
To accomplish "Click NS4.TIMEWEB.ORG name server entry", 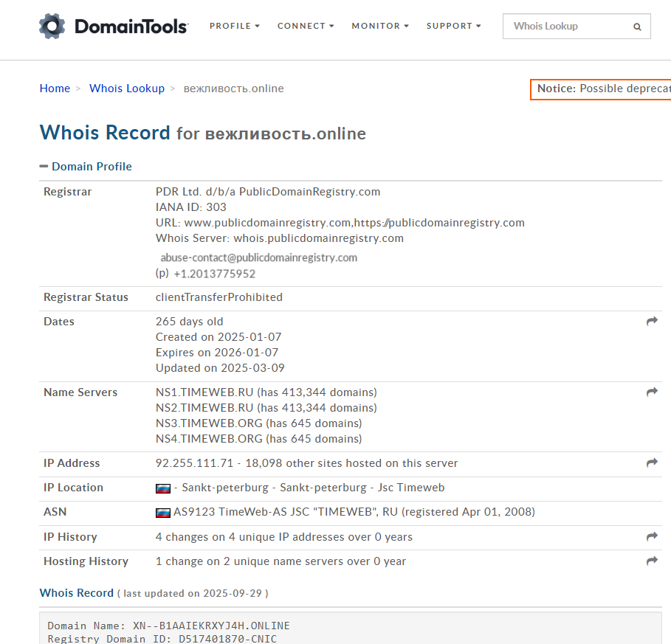I will click(259, 439).
